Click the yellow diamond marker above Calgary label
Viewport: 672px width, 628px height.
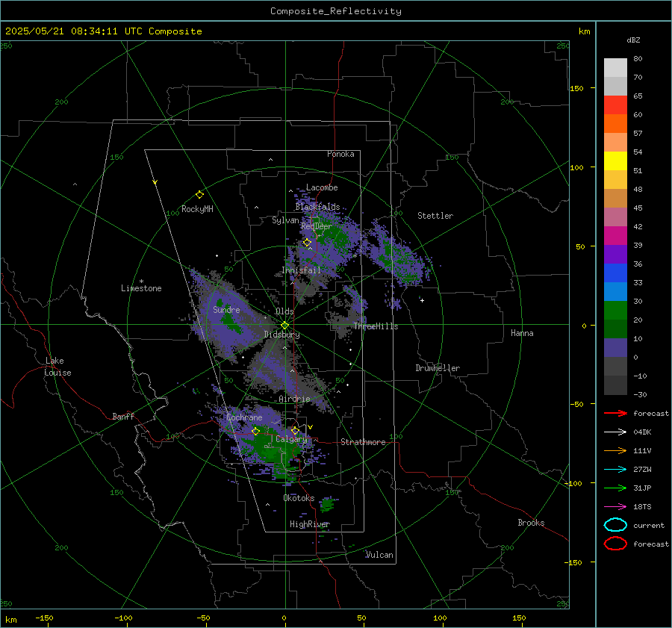pos(295,430)
